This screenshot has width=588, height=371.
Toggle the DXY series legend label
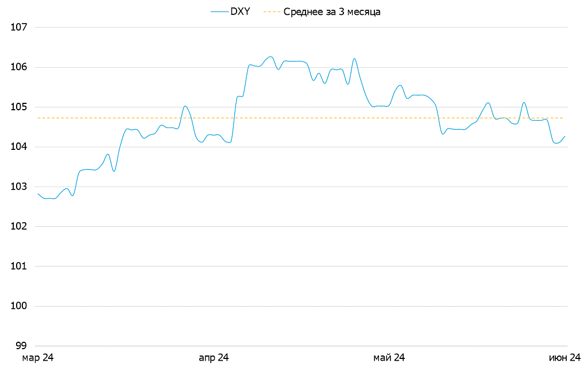click(240, 11)
